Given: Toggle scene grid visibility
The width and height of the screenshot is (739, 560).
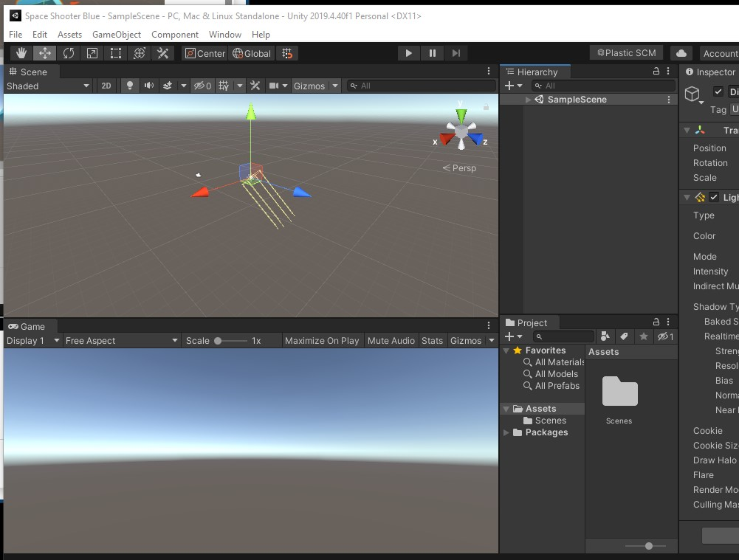Looking at the screenshot, I should pos(224,86).
